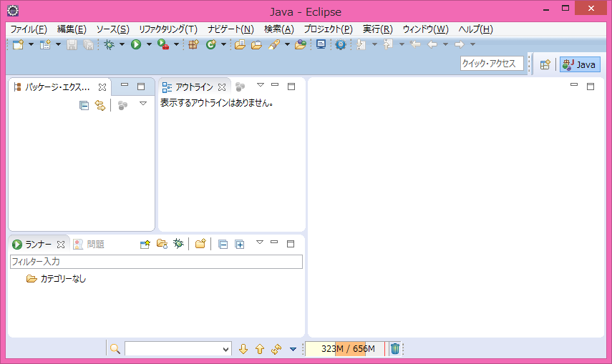The height and width of the screenshot is (364, 612).
Task: Open the ウィンドウ(W) menu
Action: click(425, 29)
